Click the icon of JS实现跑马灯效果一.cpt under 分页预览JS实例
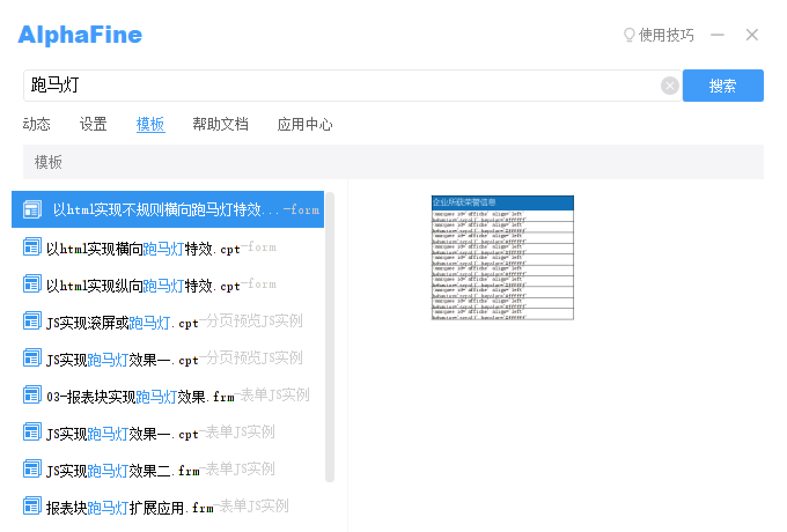Image resolution: width=787 pixels, height=532 pixels. [x=32, y=358]
